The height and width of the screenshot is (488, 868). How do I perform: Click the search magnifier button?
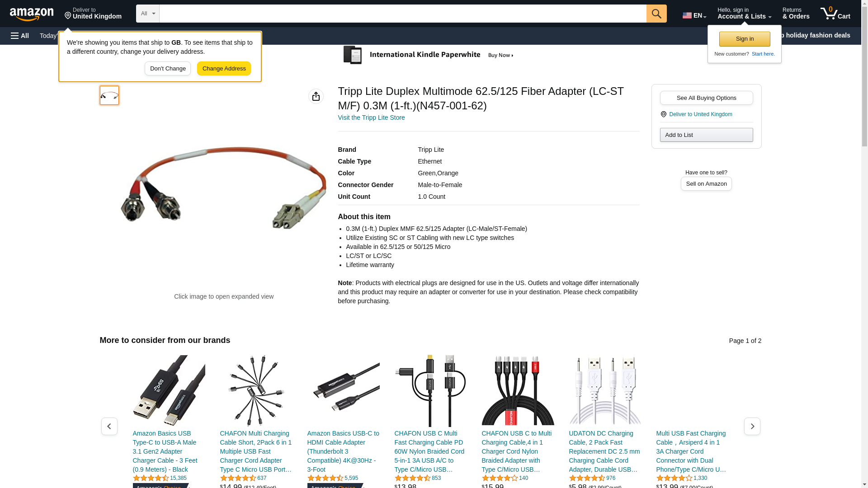tap(656, 14)
